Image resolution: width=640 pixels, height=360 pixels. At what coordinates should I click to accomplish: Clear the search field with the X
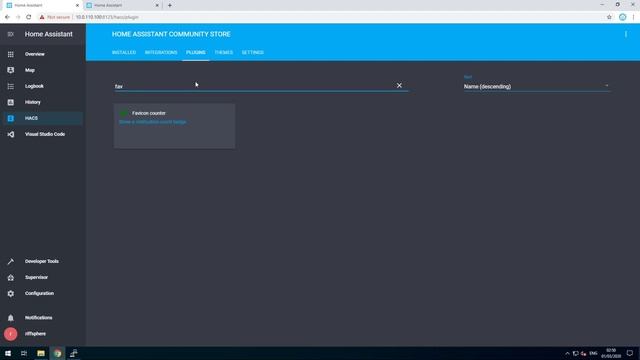(x=399, y=85)
